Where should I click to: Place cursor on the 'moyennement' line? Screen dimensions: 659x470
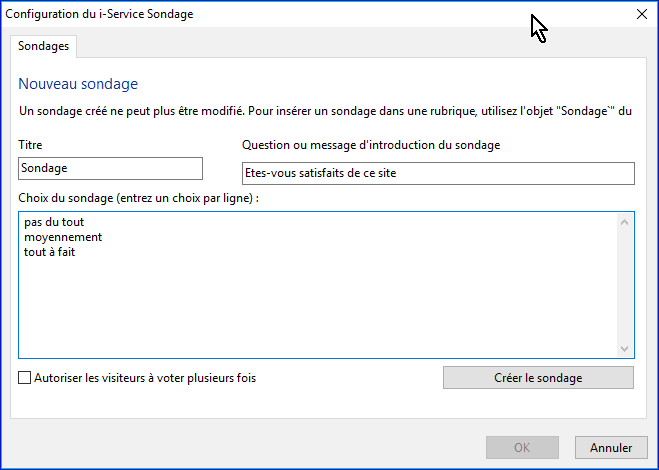click(62, 237)
